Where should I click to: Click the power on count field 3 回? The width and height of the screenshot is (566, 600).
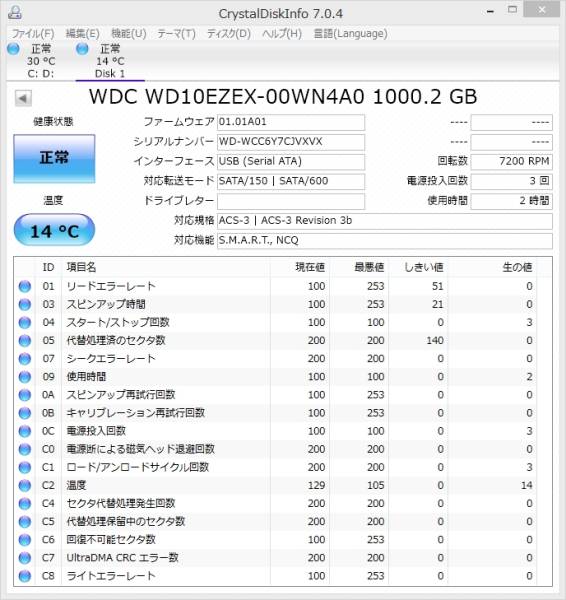tap(511, 181)
